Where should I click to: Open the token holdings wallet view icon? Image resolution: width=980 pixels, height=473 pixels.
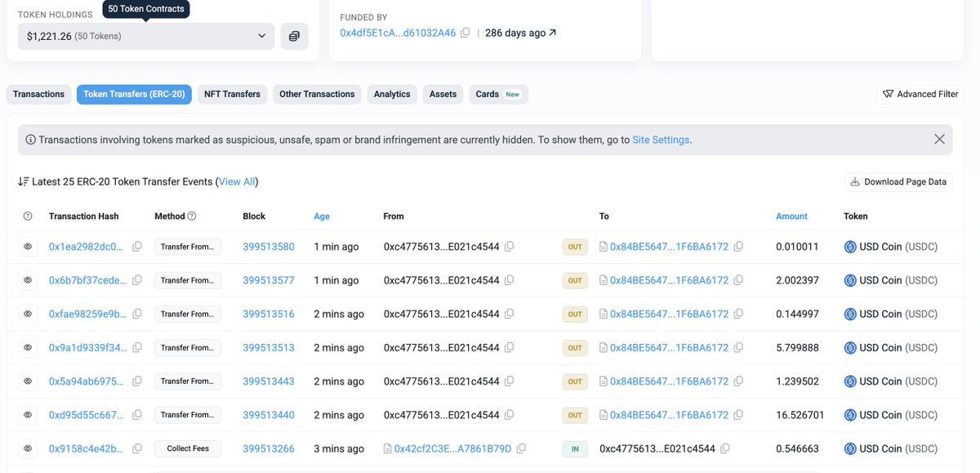click(x=294, y=36)
